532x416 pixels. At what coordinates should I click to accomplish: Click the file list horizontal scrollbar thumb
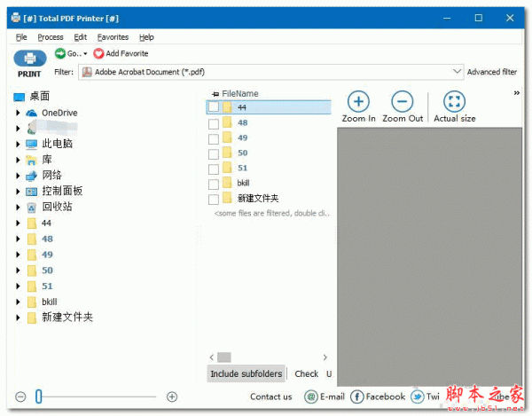pyautogui.click(x=224, y=357)
